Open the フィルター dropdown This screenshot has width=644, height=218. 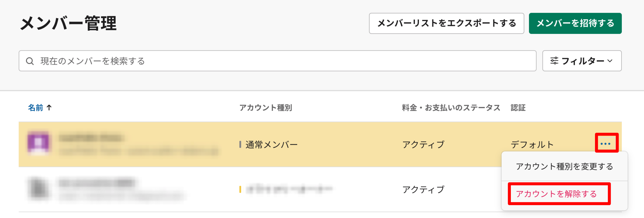click(x=582, y=61)
